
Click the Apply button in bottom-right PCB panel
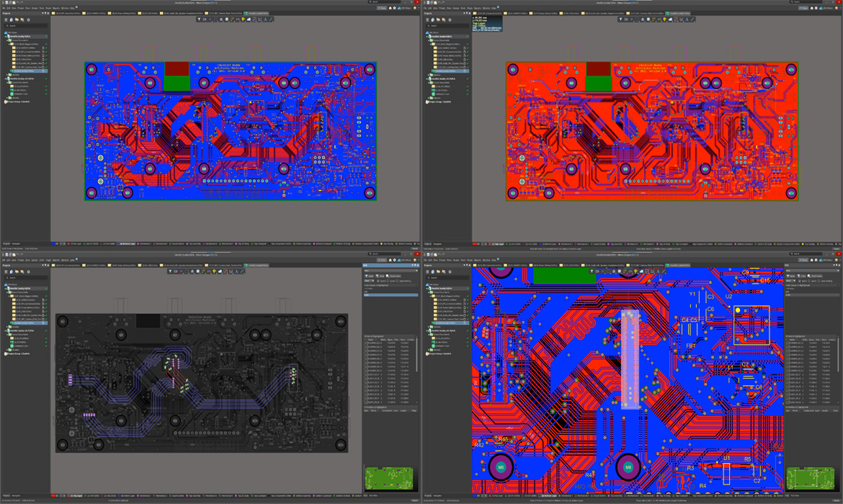click(x=791, y=276)
